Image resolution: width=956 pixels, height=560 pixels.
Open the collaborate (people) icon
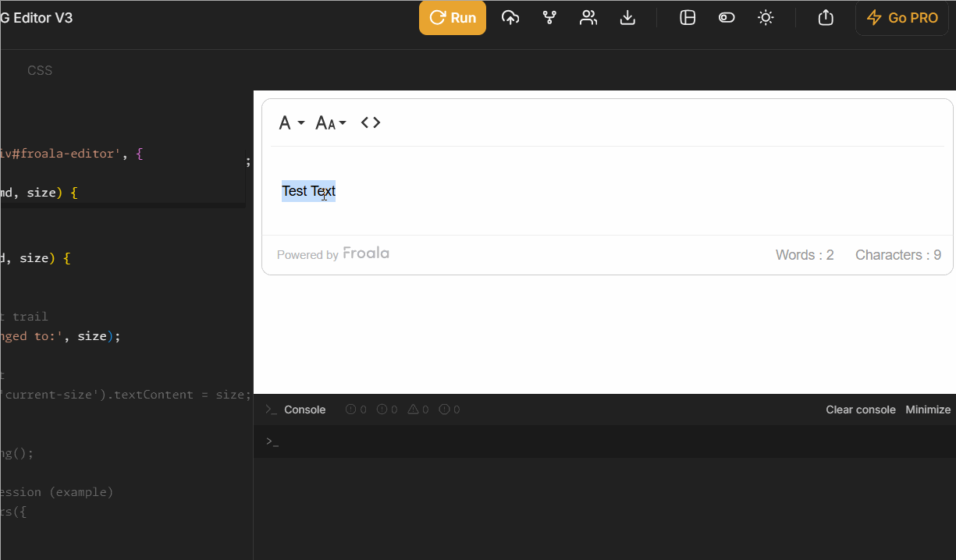(588, 17)
